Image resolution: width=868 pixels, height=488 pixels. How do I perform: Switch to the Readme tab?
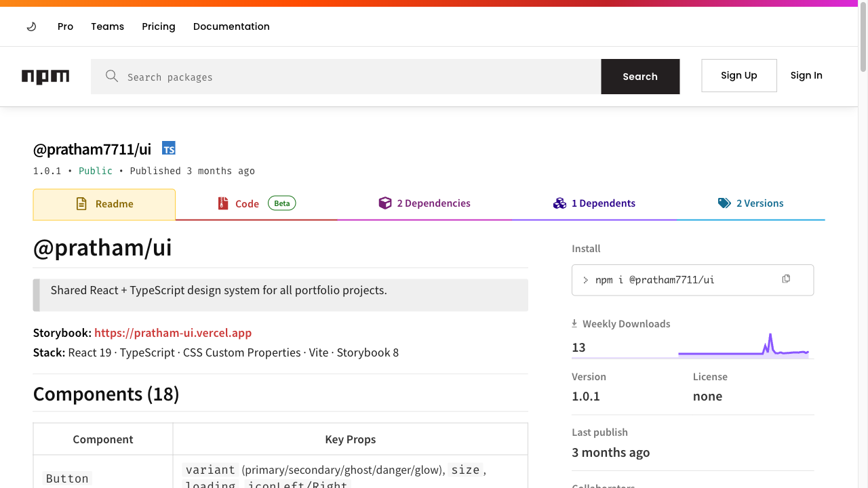click(104, 204)
